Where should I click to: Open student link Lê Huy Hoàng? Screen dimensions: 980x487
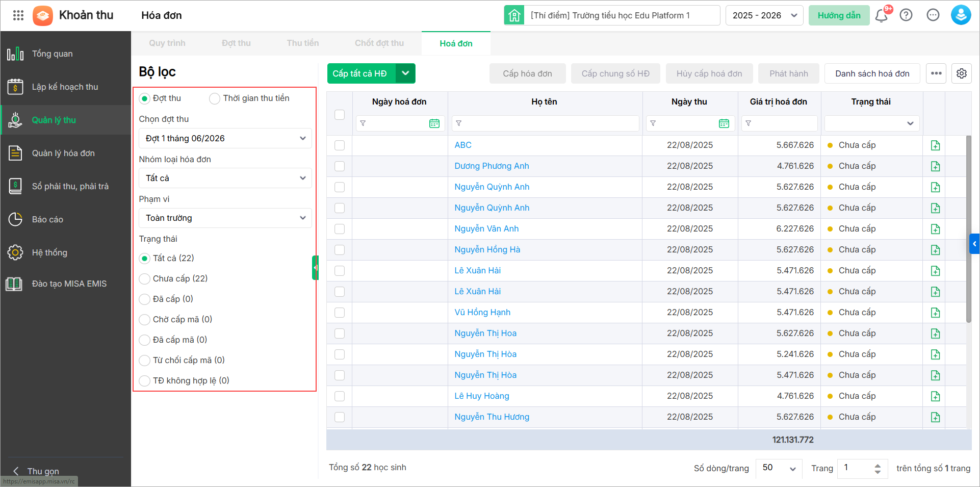tap(482, 396)
